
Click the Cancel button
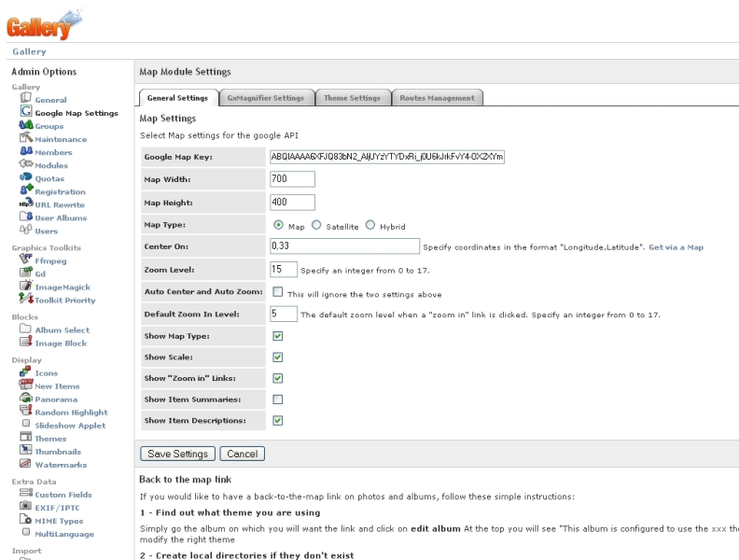tap(243, 454)
